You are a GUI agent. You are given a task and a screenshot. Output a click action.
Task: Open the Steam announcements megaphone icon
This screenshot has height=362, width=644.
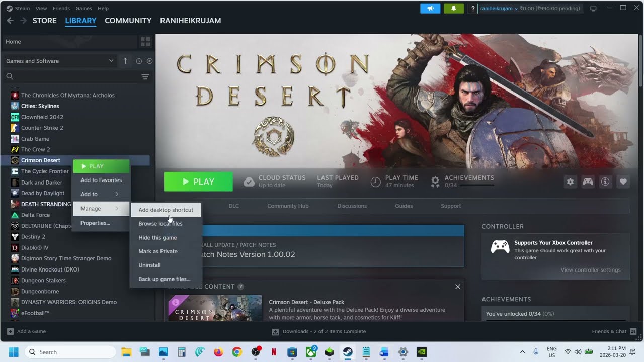tap(430, 9)
